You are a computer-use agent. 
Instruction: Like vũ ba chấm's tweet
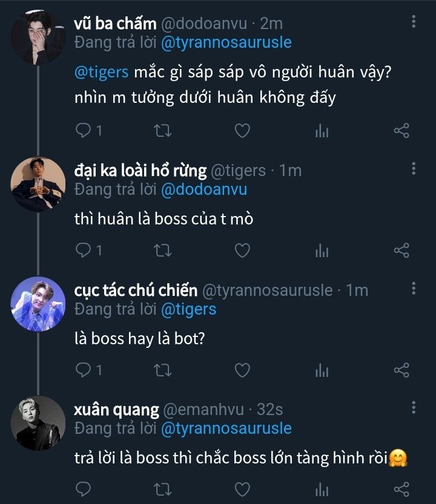pyautogui.click(x=242, y=130)
